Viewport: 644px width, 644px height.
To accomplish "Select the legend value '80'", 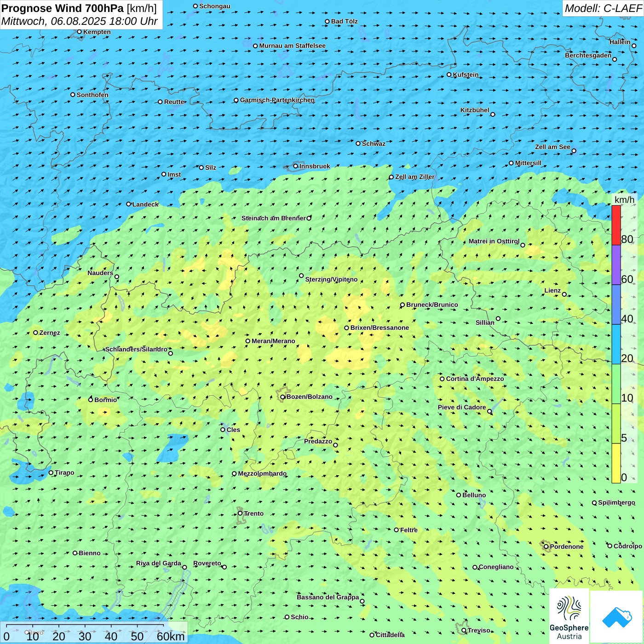I will (627, 239).
